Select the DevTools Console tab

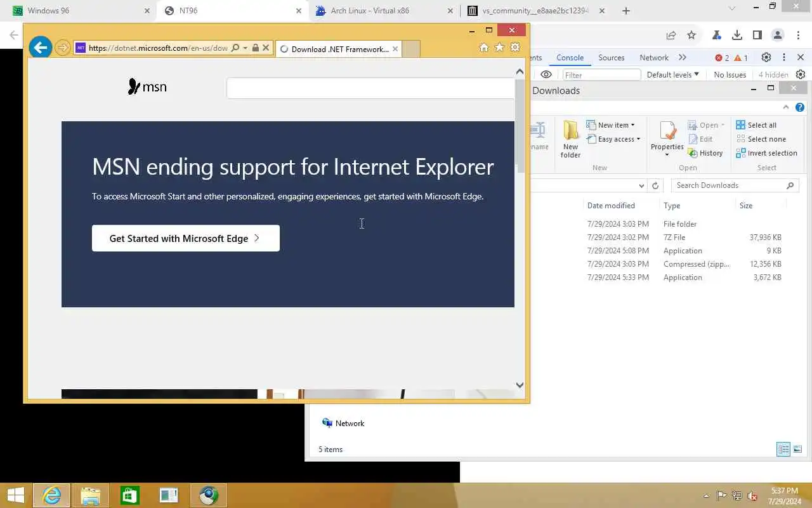570,58
